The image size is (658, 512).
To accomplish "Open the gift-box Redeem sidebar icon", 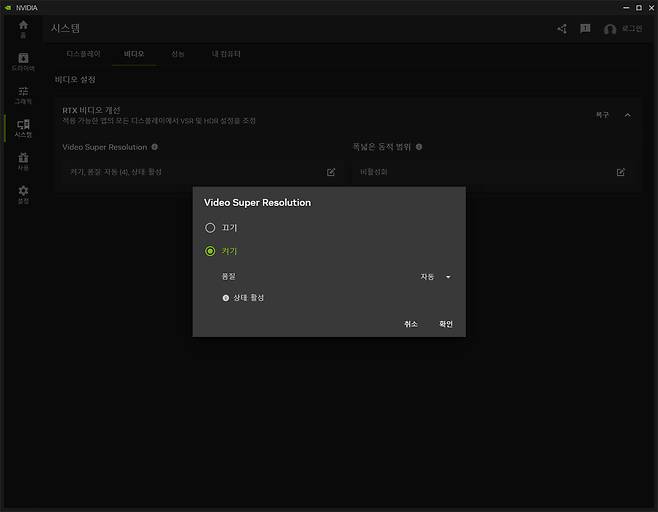I will [23, 161].
